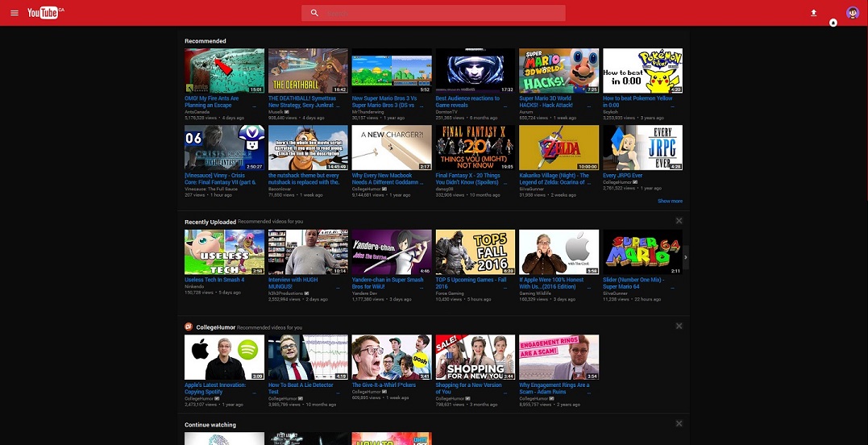868x445 pixels.
Task: Visit DorntonTV channel name
Action: pyautogui.click(x=446, y=112)
